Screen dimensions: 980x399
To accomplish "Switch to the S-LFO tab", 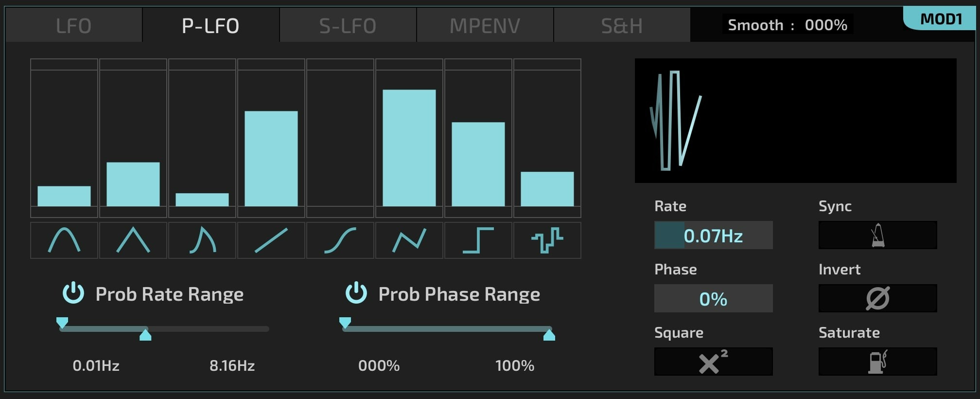I will point(348,25).
